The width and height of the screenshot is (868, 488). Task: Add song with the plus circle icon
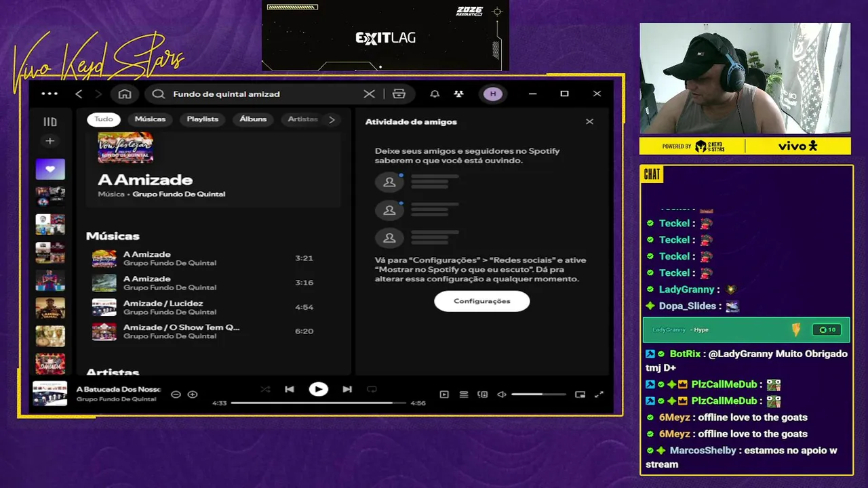click(193, 394)
